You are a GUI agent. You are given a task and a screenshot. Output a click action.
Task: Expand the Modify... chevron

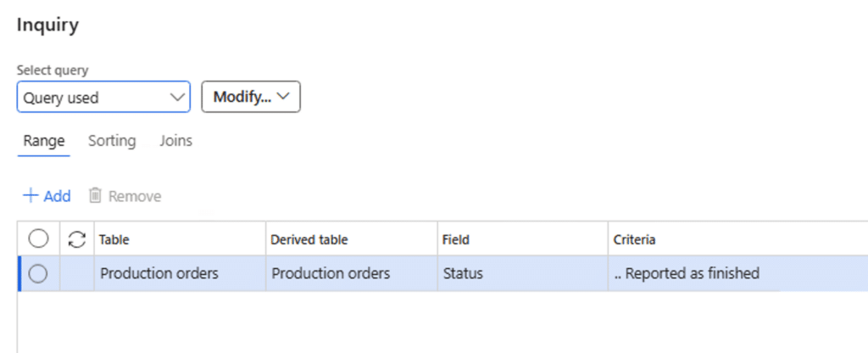point(283,97)
